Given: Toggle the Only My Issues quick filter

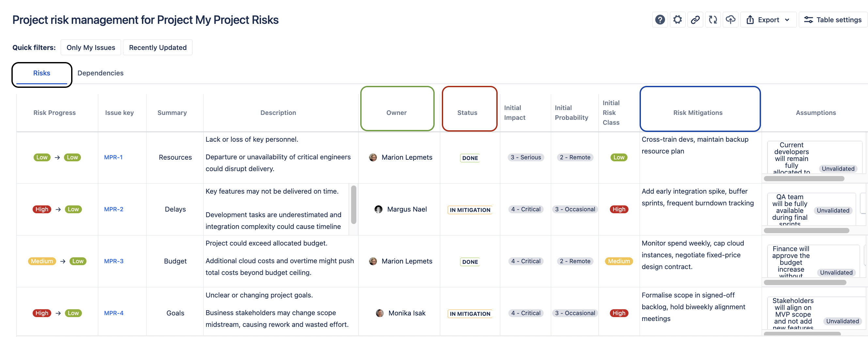Looking at the screenshot, I should click(91, 48).
